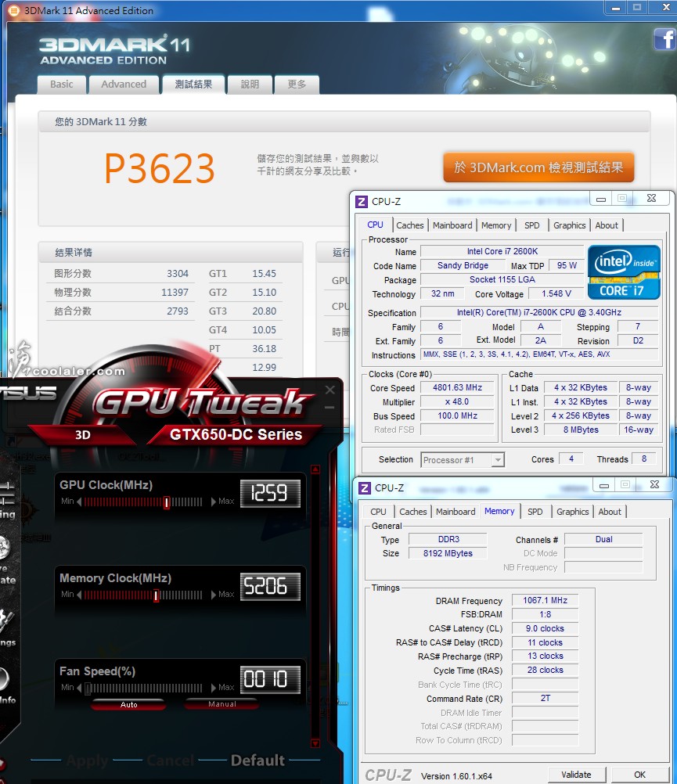Click the CAS# Latency value 9.0 clocks
677x784 pixels.
tap(545, 628)
